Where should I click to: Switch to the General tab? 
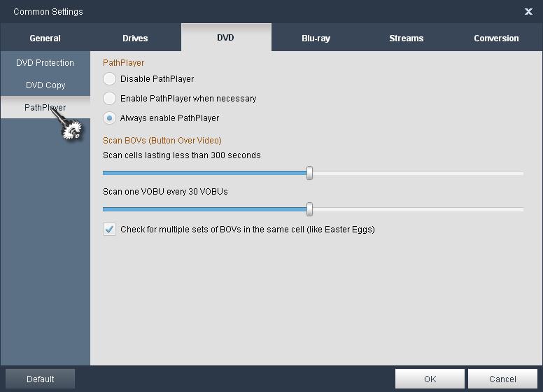45,38
